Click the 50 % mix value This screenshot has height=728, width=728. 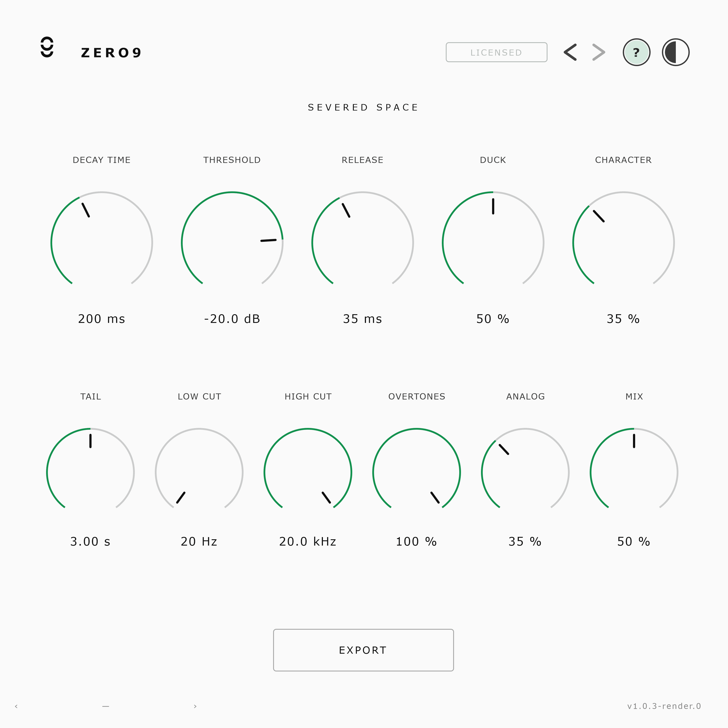coord(634,541)
